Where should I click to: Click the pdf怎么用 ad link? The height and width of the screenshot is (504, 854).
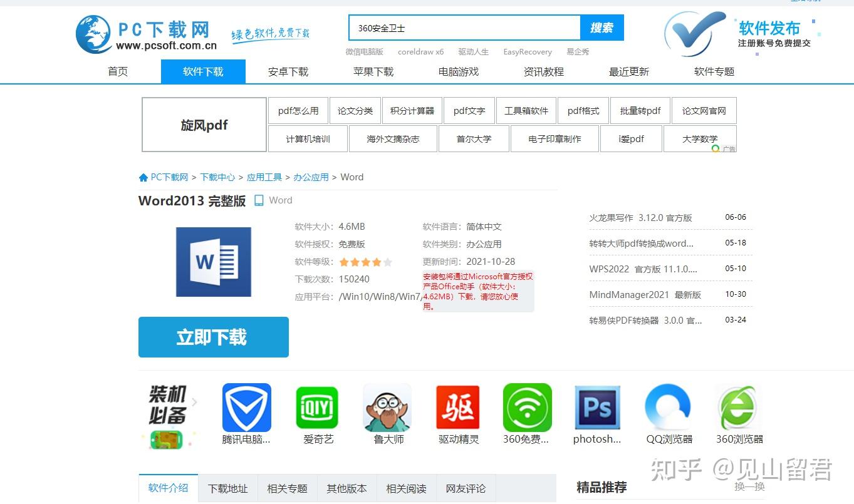[x=298, y=111]
